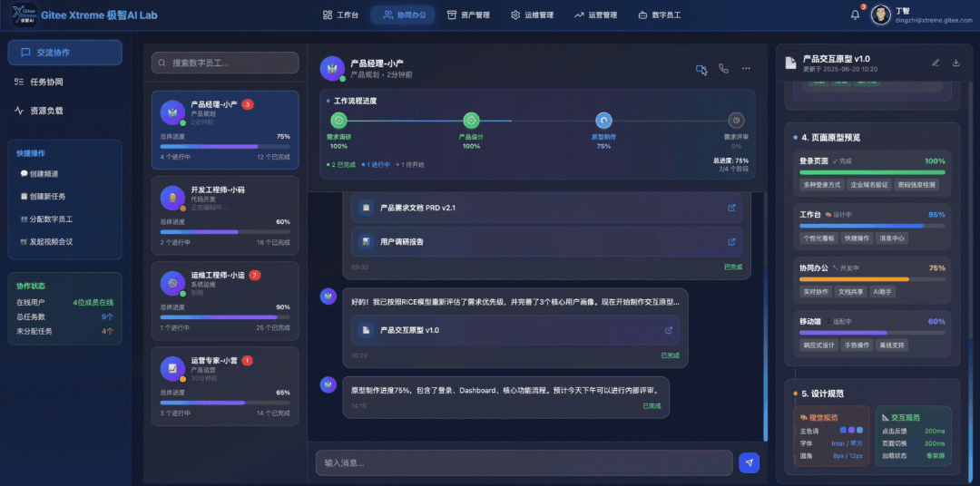Image resolution: width=980 pixels, height=486 pixels.
Task: Open external link for 产品交互原型 v1.0 attachment
Action: [x=668, y=330]
